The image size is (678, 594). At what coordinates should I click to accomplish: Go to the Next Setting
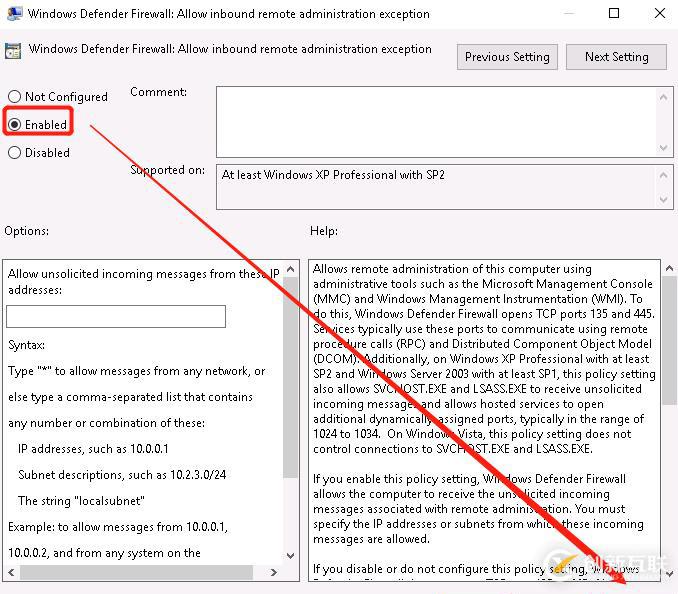point(616,57)
